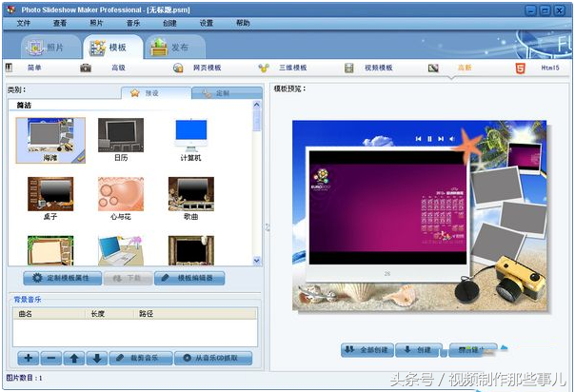The image size is (575, 392).
Task: Open the 文件 menu
Action: tap(23, 23)
